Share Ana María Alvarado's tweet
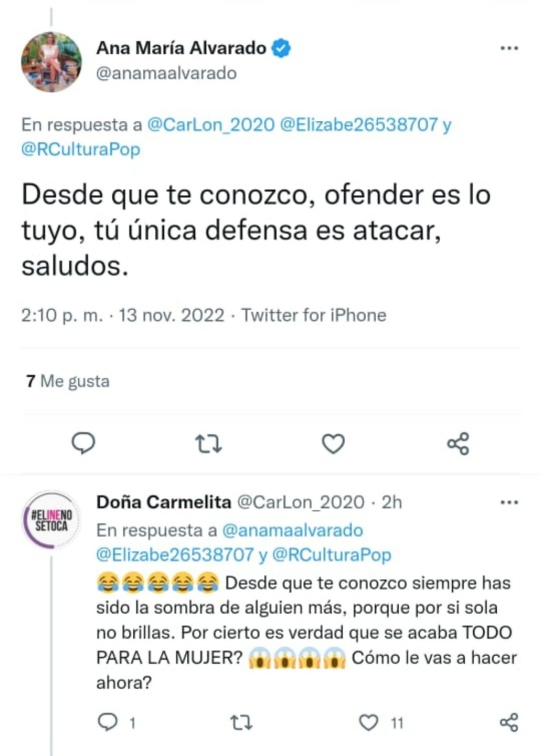541x756 pixels. point(458,444)
